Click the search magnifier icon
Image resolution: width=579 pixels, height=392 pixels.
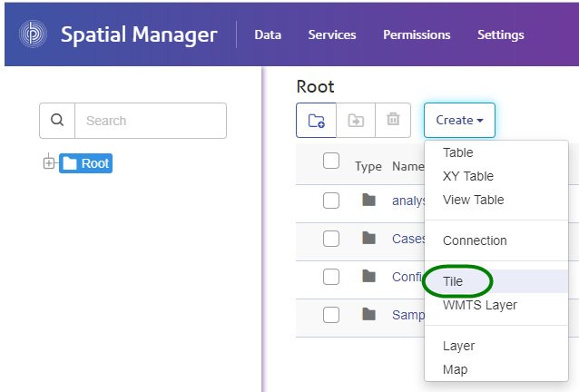(57, 121)
